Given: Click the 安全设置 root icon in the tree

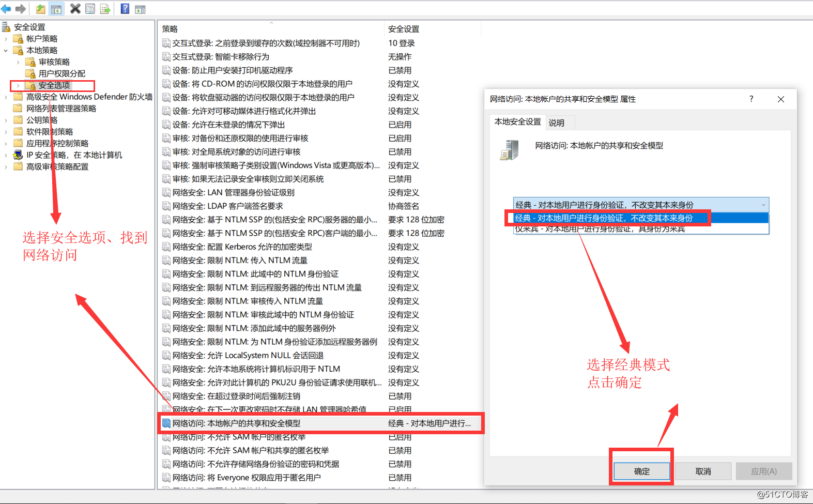Looking at the screenshot, I should click(x=7, y=26).
